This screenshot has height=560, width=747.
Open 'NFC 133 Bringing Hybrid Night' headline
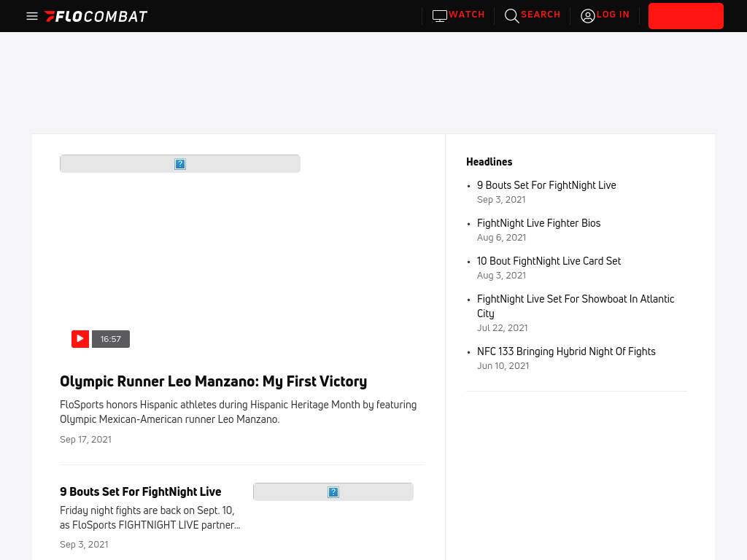coord(566,351)
